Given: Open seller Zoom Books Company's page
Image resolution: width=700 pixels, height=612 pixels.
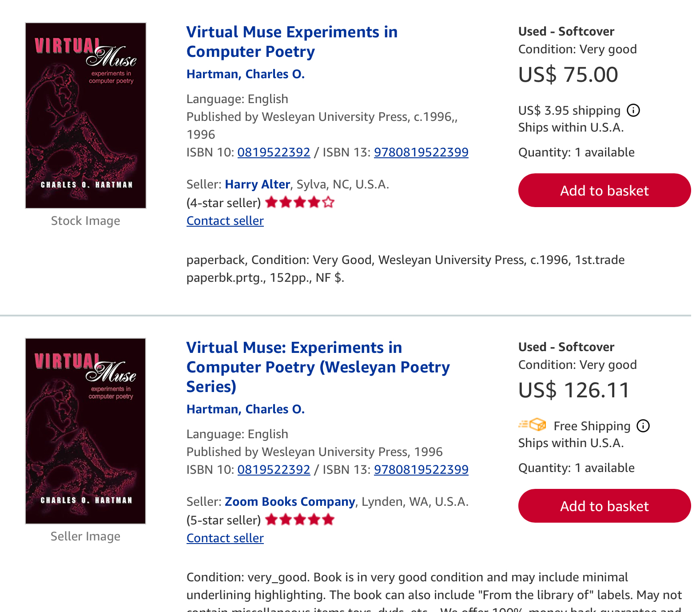Looking at the screenshot, I should click(290, 502).
